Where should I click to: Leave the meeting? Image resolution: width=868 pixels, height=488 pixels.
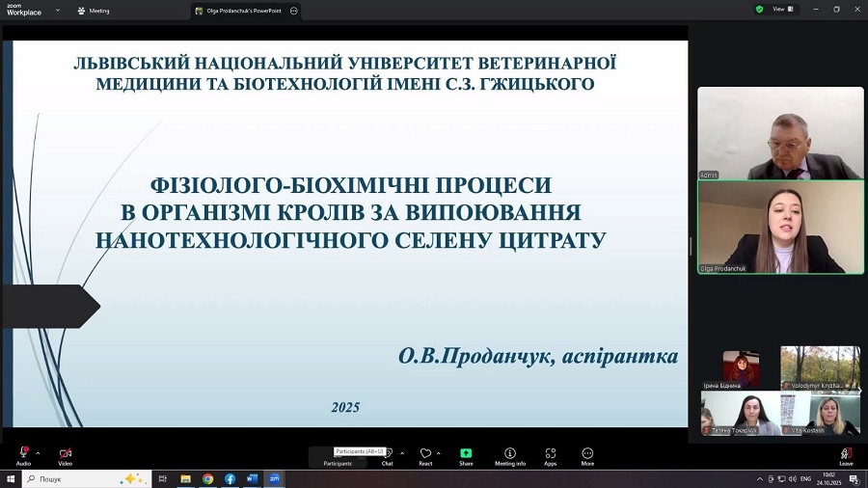coord(846,455)
